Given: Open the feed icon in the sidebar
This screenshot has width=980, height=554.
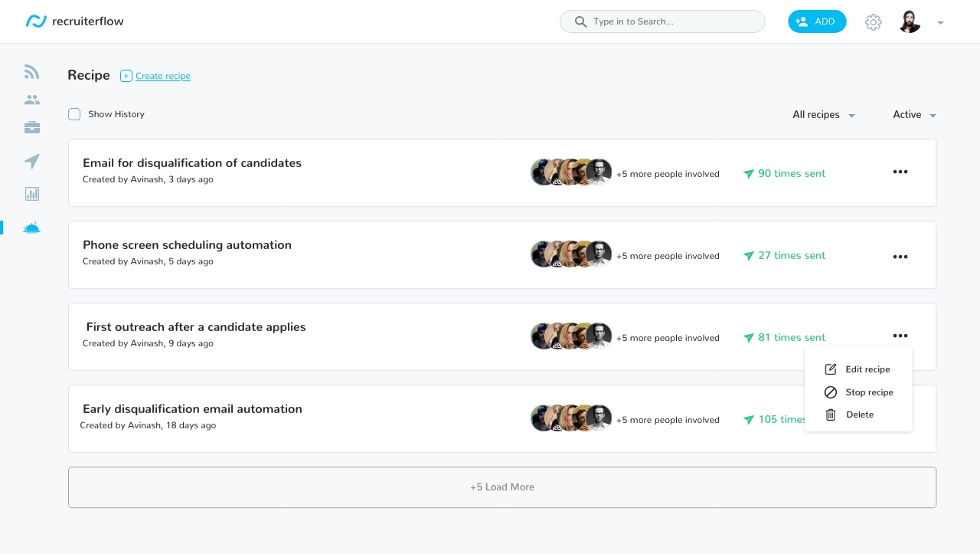Looking at the screenshot, I should click(x=31, y=72).
